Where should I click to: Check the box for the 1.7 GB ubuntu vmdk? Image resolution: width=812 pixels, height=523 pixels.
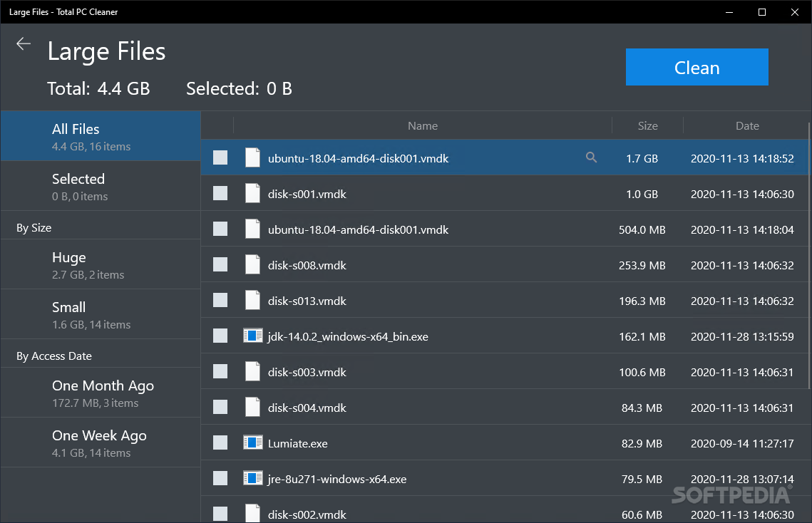220,158
